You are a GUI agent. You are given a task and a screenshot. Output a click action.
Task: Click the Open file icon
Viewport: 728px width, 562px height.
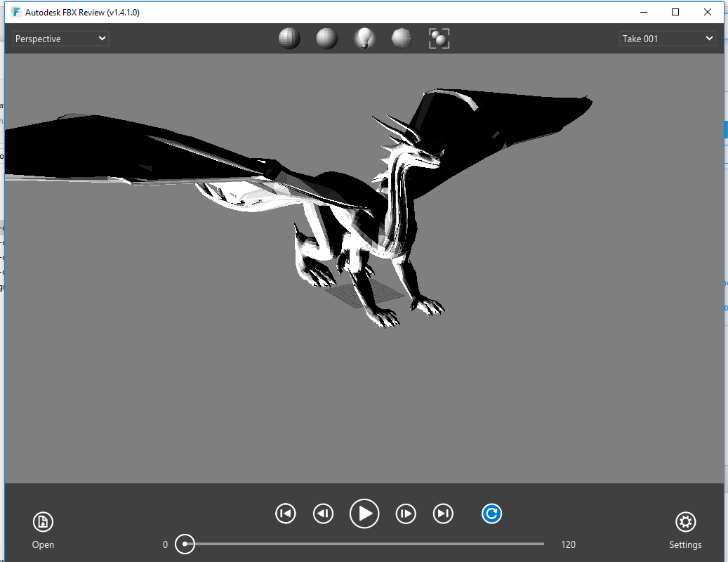[x=43, y=521]
